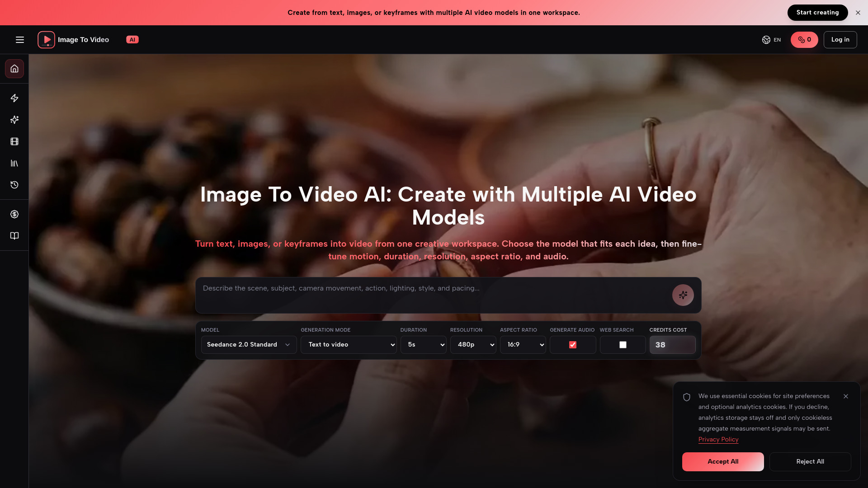This screenshot has width=868, height=488.
Task: Click the Log in button
Action: point(840,40)
